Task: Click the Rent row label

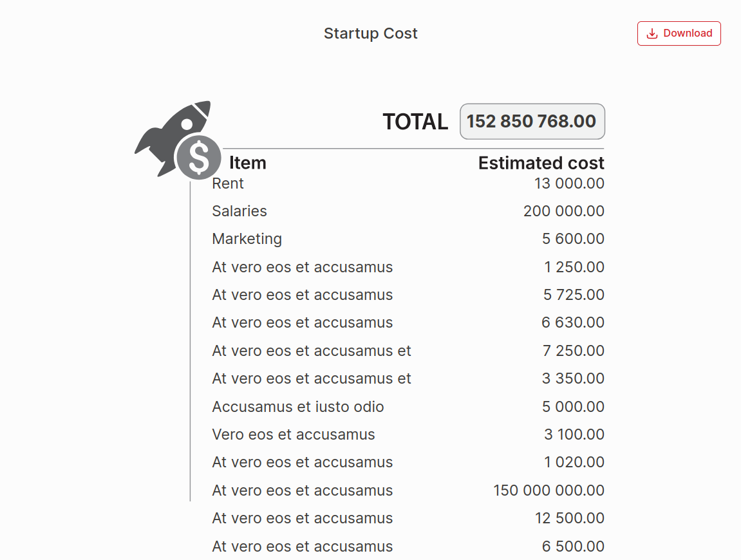Action: coord(227,183)
